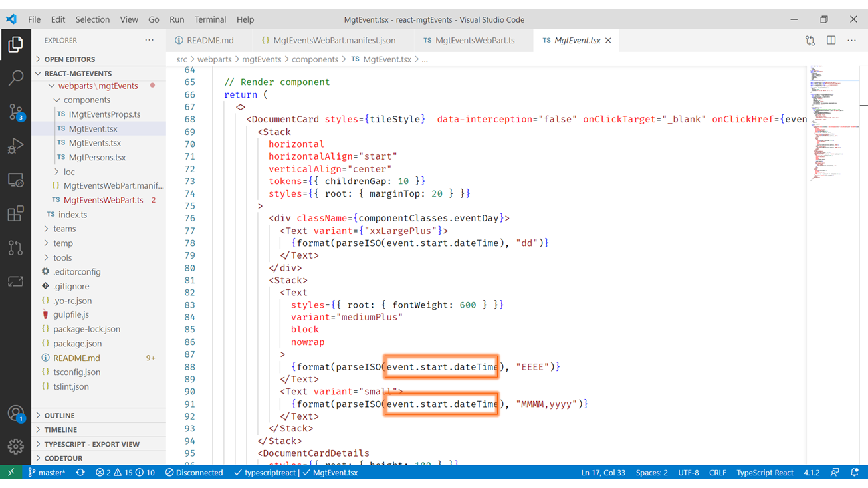
Task: Click the TypeScript React language mode
Action: (x=764, y=473)
